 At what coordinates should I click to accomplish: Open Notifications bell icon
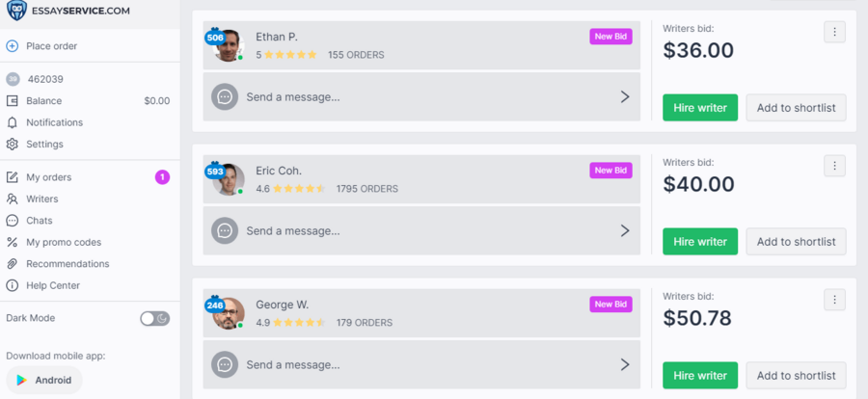[13, 122]
